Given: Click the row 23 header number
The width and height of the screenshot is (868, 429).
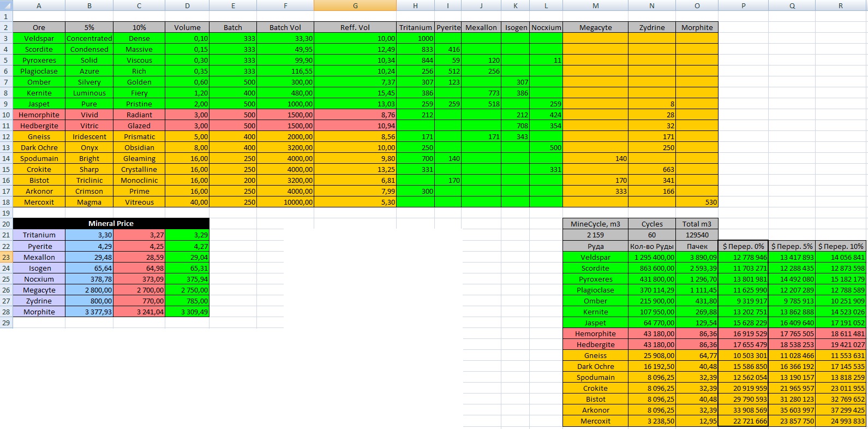Looking at the screenshot, I should 6,257.
